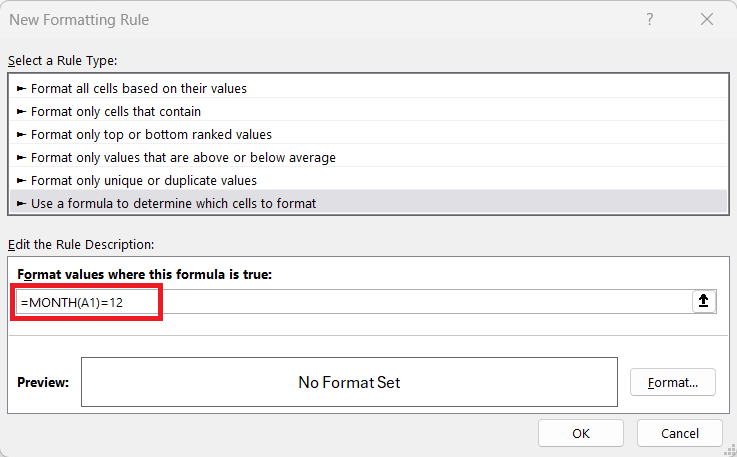Open the Format... button

(673, 382)
